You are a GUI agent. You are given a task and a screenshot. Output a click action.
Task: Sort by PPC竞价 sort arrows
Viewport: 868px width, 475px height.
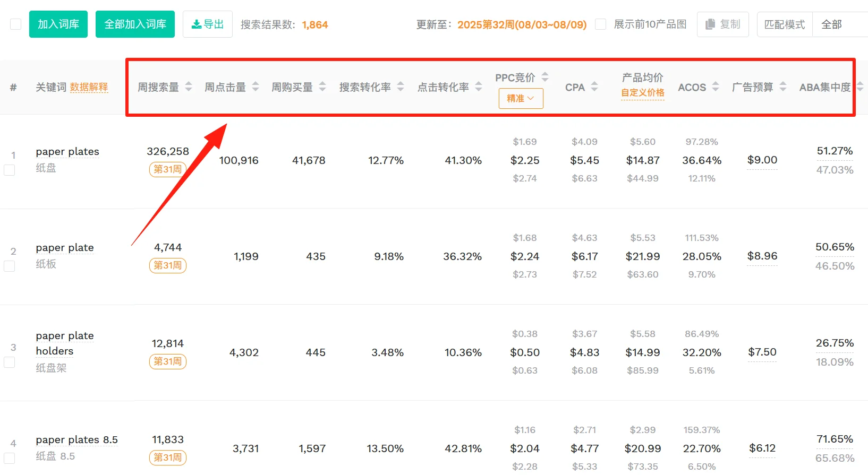[545, 77]
